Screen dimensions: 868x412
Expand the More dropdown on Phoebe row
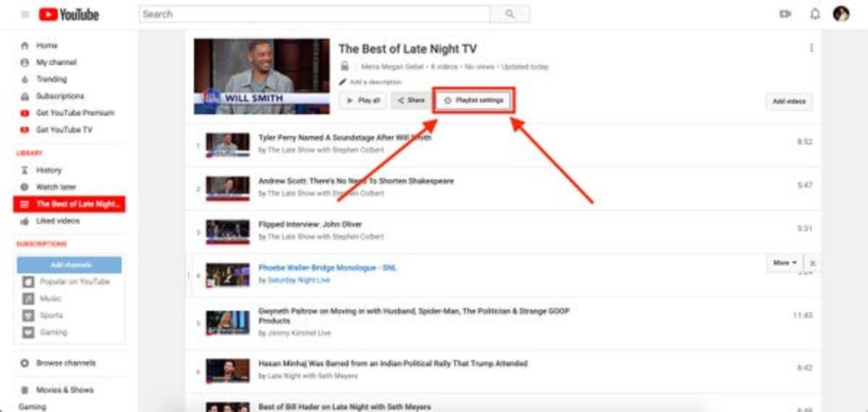[x=785, y=263]
